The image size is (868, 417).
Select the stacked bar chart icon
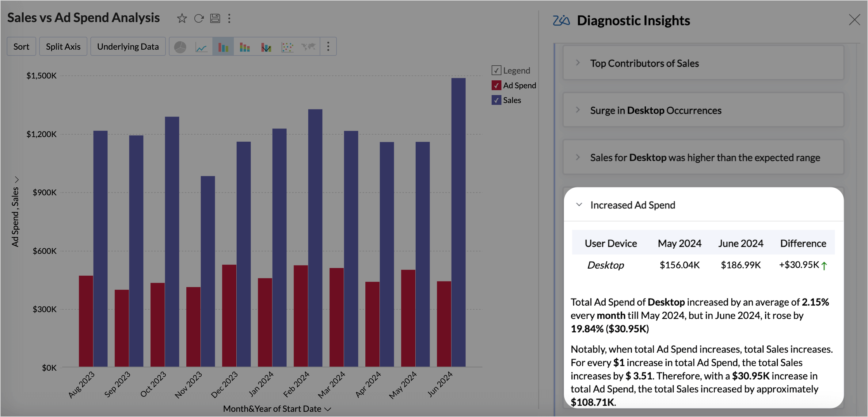(244, 47)
